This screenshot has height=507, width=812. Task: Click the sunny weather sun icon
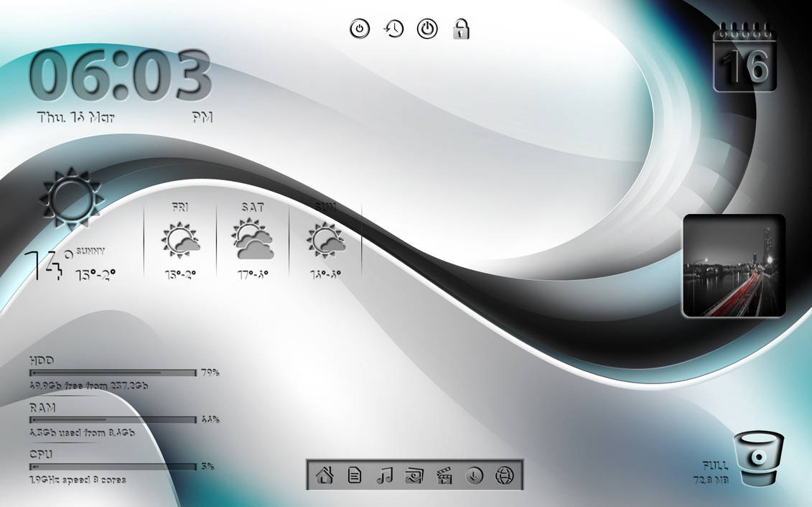click(70, 199)
